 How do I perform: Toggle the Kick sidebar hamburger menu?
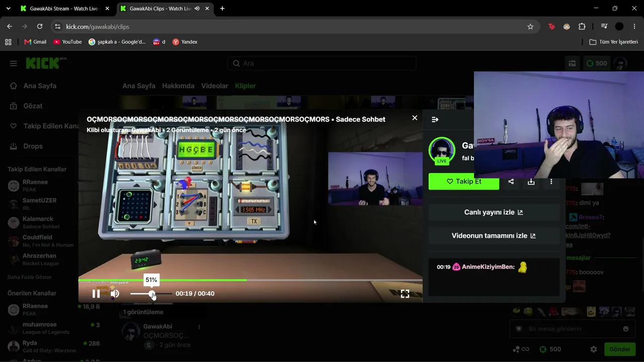pyautogui.click(x=14, y=63)
